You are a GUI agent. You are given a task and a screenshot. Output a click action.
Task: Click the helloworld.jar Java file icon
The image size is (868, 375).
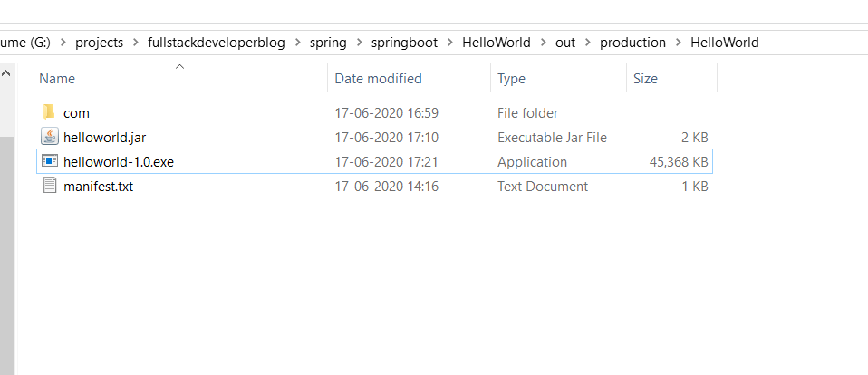point(49,138)
